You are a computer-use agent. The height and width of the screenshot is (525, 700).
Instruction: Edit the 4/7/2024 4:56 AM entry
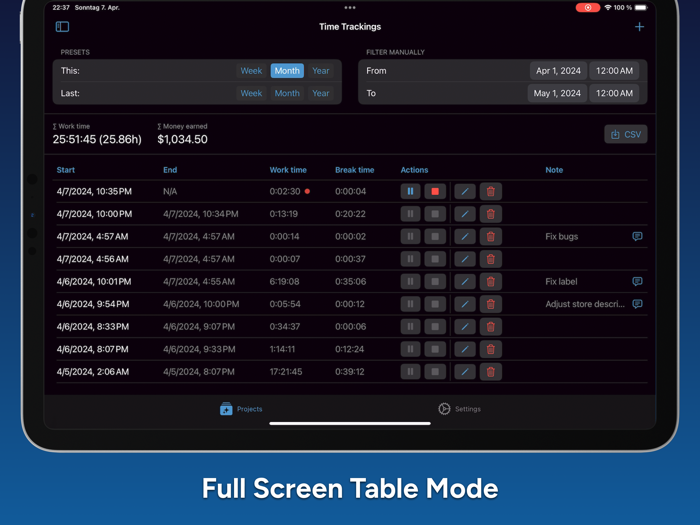pyautogui.click(x=465, y=259)
